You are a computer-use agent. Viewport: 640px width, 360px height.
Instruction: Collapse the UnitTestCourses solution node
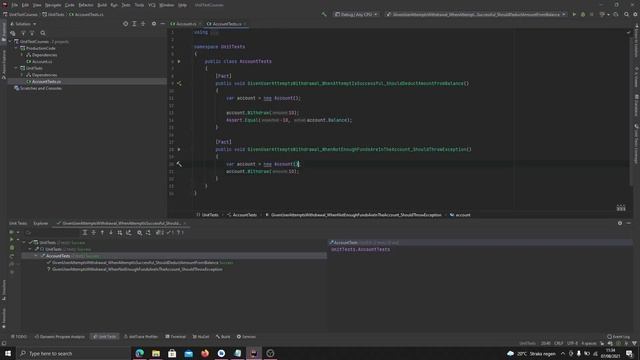click(10, 42)
